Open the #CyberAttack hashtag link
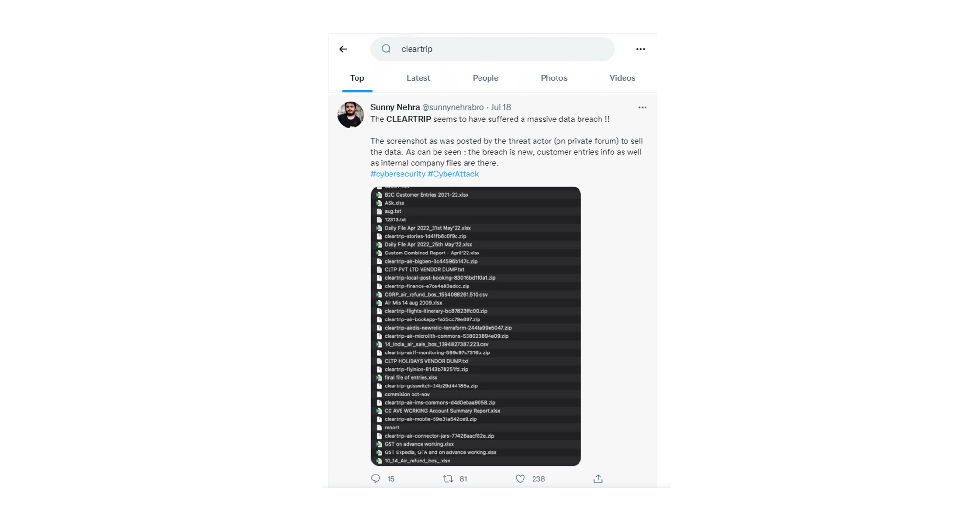 (x=453, y=174)
